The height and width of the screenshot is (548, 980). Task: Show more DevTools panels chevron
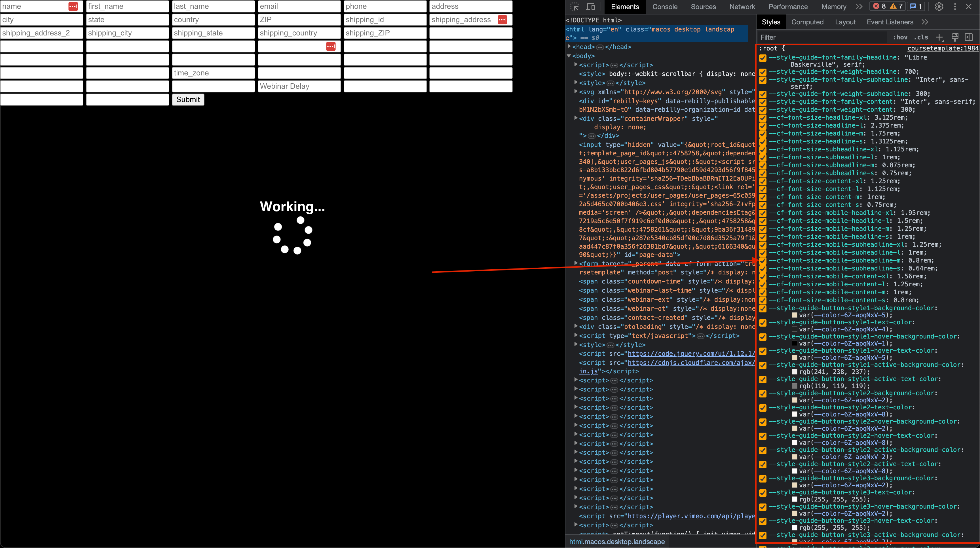(x=859, y=7)
